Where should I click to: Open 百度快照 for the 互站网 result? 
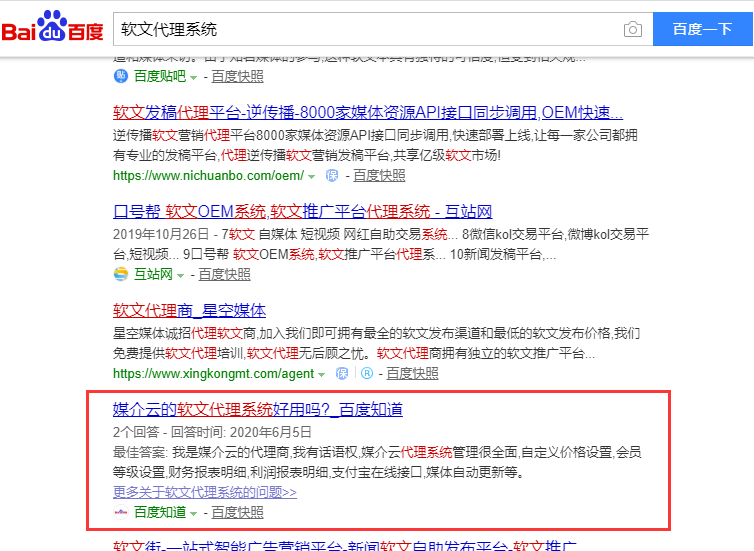(224, 274)
